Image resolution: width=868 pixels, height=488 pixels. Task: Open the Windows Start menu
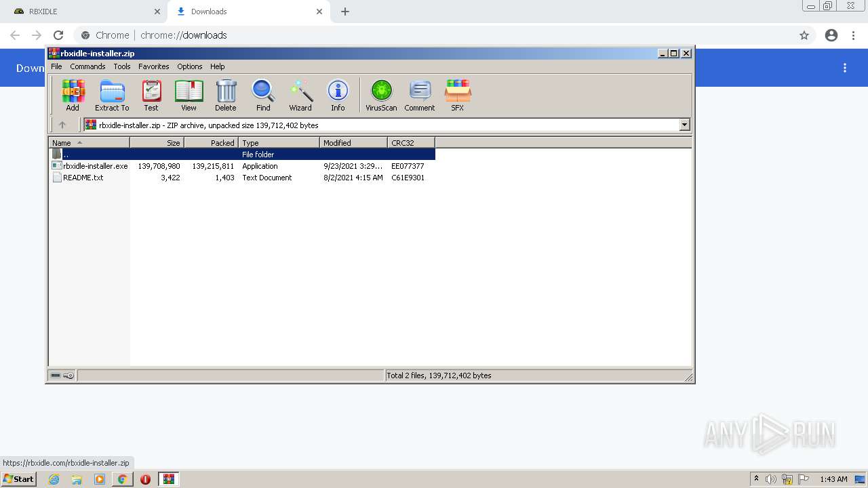coord(18,479)
